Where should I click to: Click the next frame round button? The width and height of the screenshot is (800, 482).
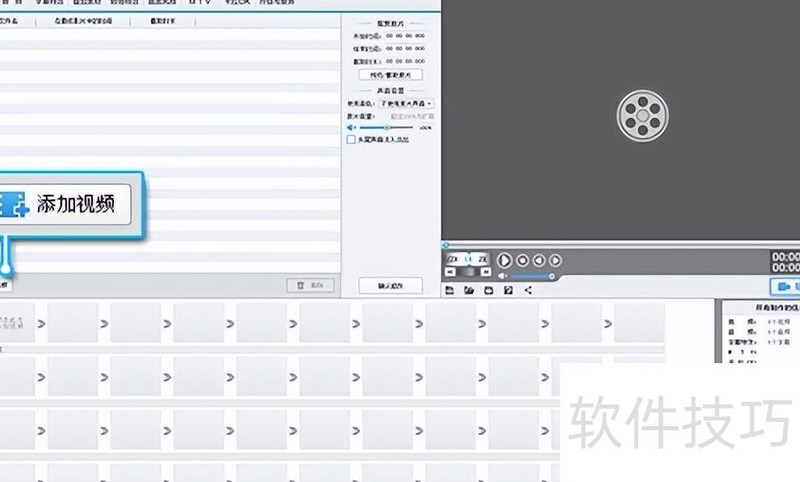click(x=555, y=261)
